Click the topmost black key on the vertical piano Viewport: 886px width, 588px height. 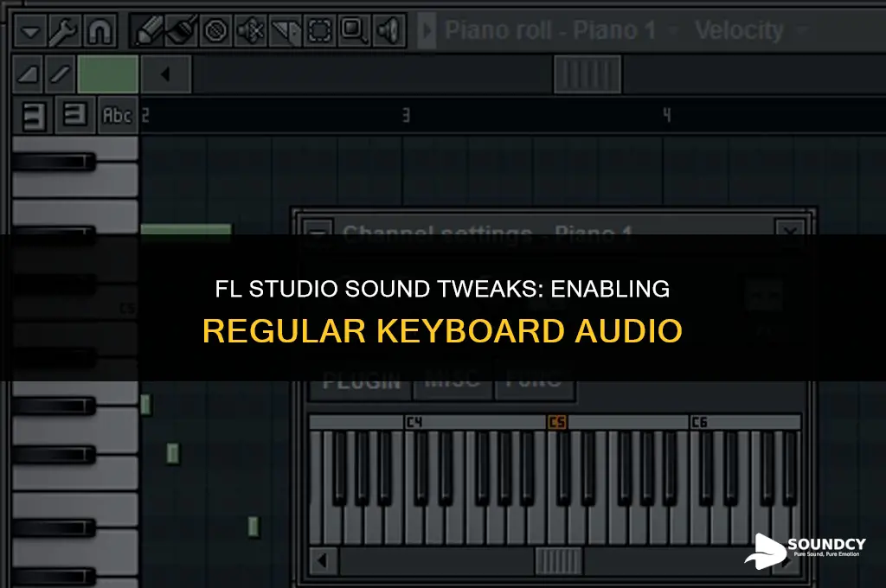click(54, 162)
